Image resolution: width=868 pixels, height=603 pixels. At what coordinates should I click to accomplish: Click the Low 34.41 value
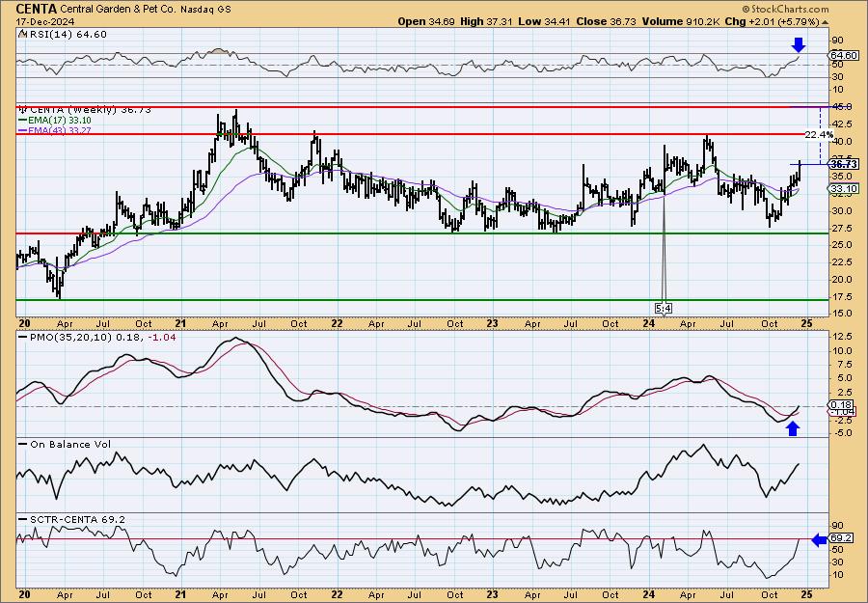tap(544, 21)
